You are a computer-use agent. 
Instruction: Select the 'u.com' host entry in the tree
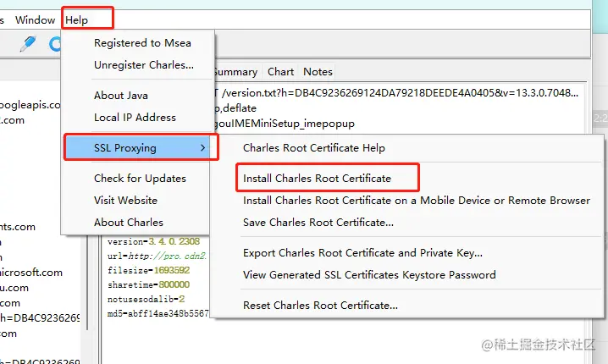(14, 288)
